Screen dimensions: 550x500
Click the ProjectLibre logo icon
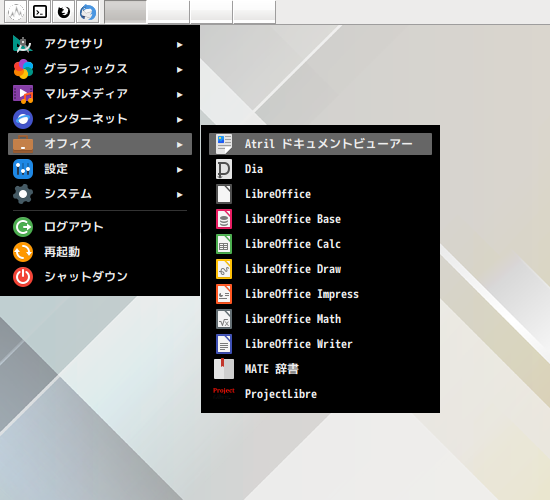pyautogui.click(x=224, y=394)
